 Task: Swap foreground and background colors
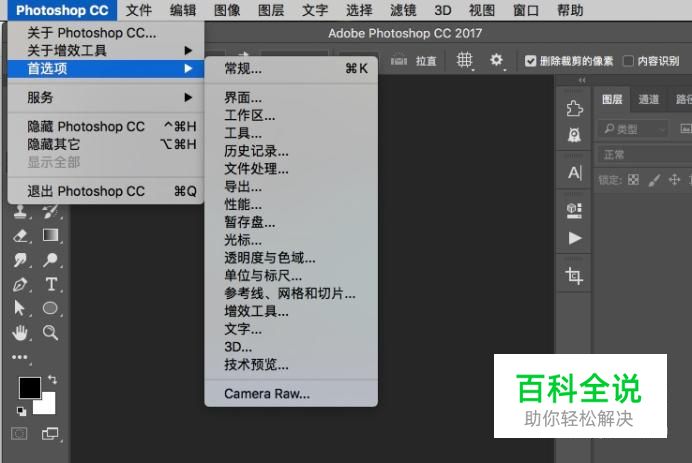point(53,379)
